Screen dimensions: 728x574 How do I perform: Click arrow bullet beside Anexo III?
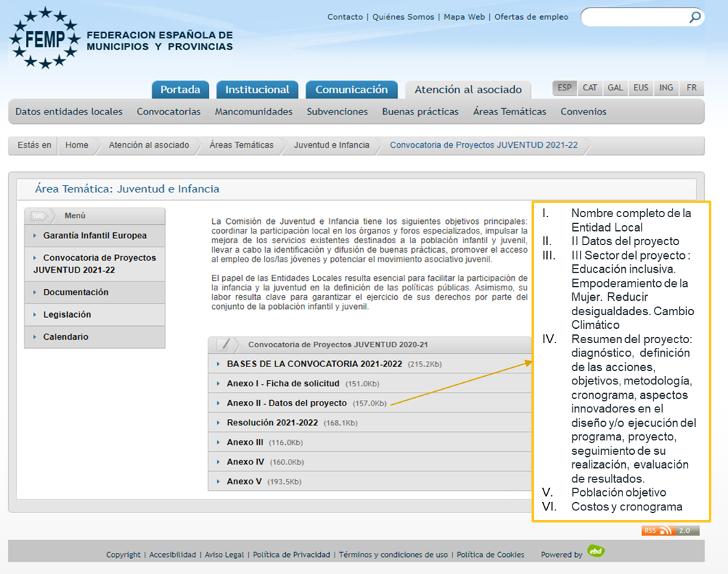click(x=218, y=442)
